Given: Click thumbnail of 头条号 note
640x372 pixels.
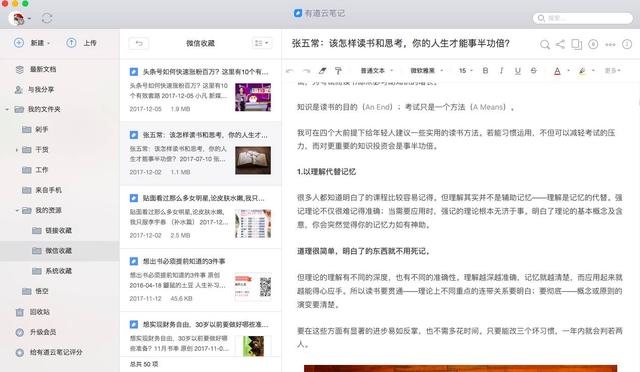Looking at the screenshot, I should click(x=253, y=97).
